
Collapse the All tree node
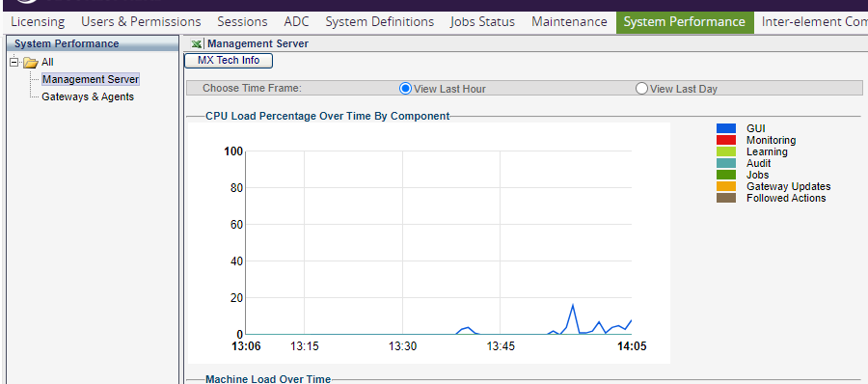[14, 62]
